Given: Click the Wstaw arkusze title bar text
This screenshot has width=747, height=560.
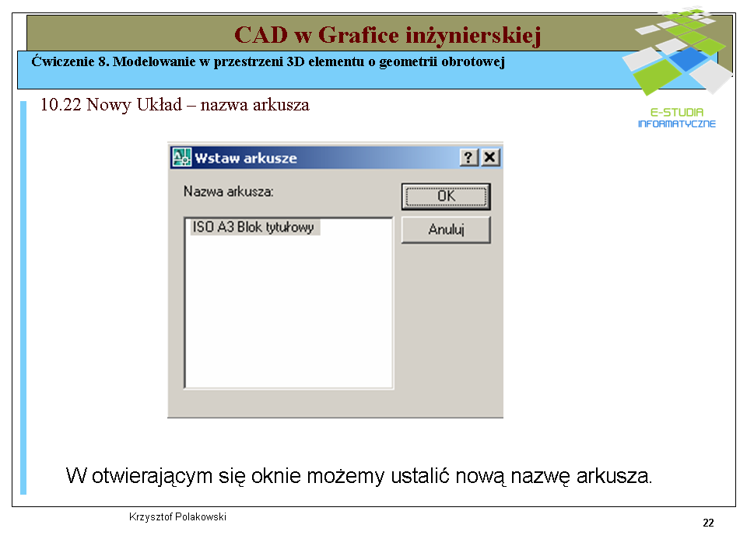Looking at the screenshot, I should 246,158.
